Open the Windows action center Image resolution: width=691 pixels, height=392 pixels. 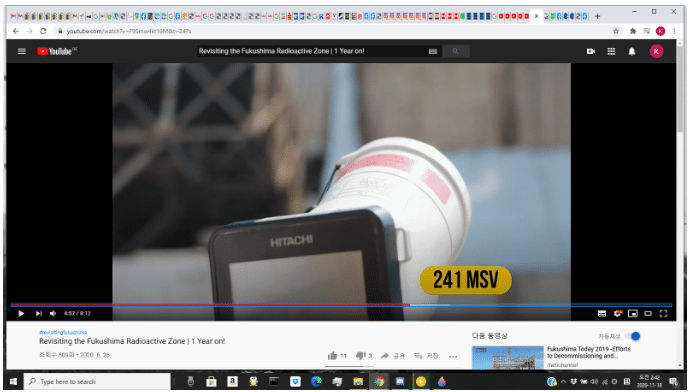pyautogui.click(x=673, y=381)
